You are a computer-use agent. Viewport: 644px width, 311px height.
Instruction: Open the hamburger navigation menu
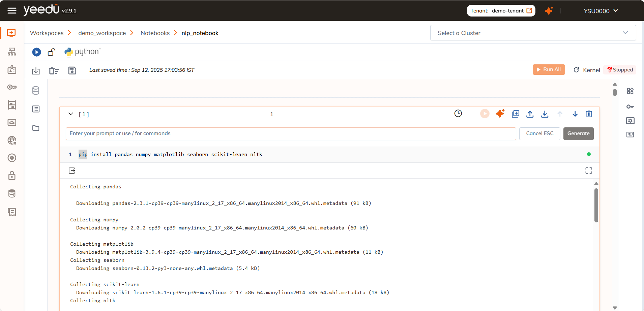coord(12,11)
